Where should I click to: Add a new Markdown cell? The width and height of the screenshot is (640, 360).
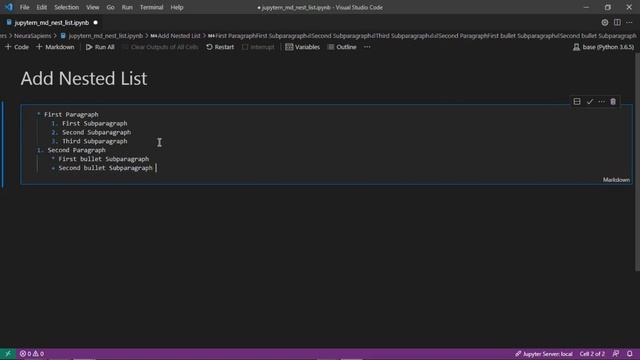coord(55,47)
